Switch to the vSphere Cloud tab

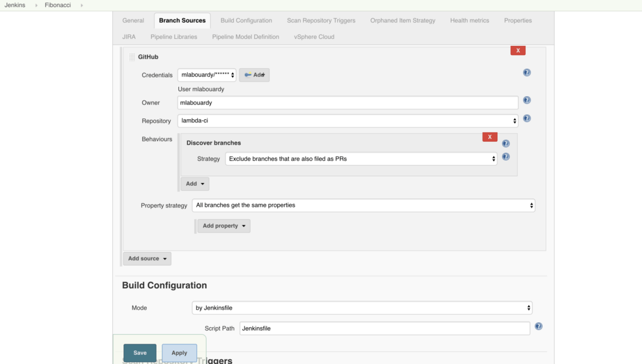[314, 37]
